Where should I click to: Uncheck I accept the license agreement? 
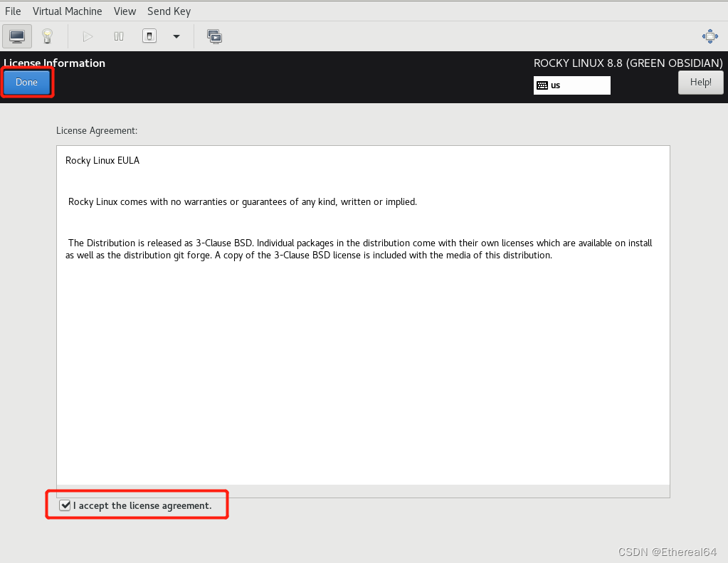[x=65, y=505]
